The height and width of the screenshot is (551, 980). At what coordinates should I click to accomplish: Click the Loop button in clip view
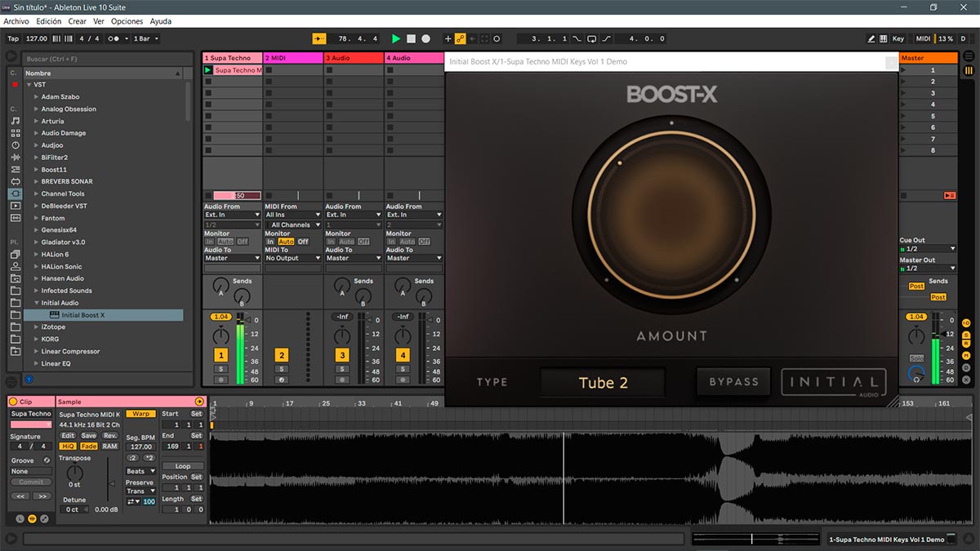tap(183, 466)
